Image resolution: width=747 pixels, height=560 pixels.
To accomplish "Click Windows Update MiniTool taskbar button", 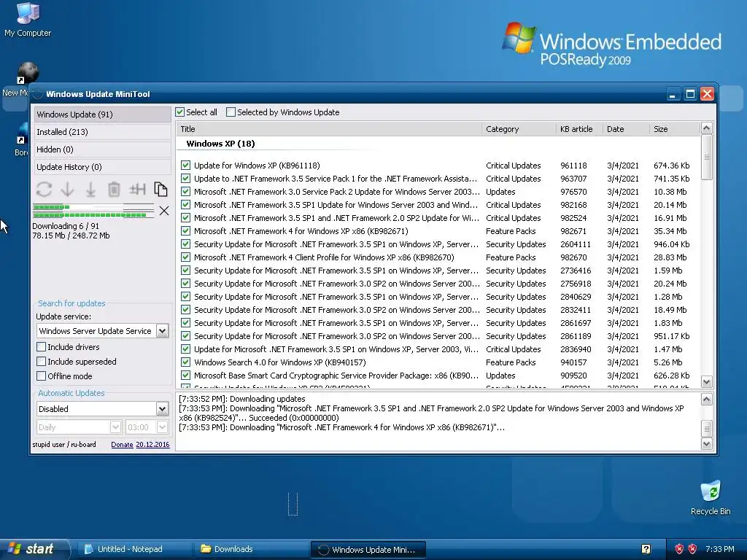I will pos(368,550).
